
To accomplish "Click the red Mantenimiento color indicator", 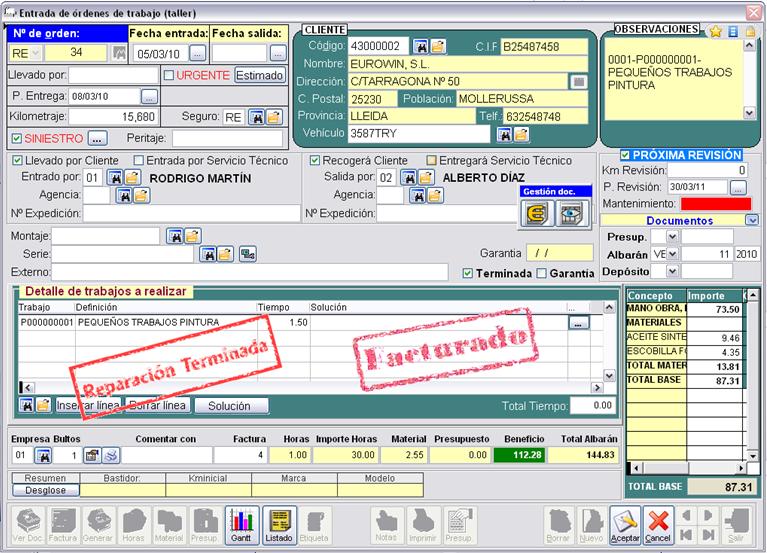I will [708, 204].
